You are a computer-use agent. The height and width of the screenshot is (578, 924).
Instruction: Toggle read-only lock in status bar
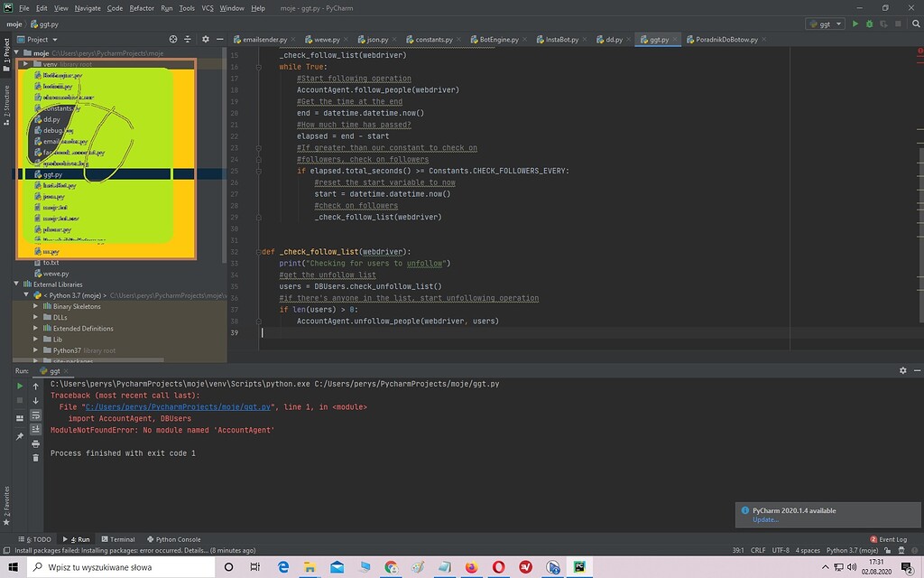click(888, 550)
